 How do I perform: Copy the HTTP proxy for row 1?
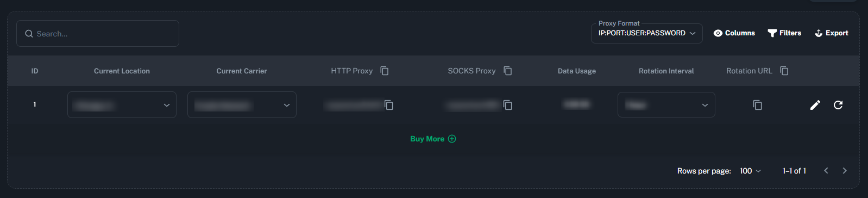coord(389,105)
